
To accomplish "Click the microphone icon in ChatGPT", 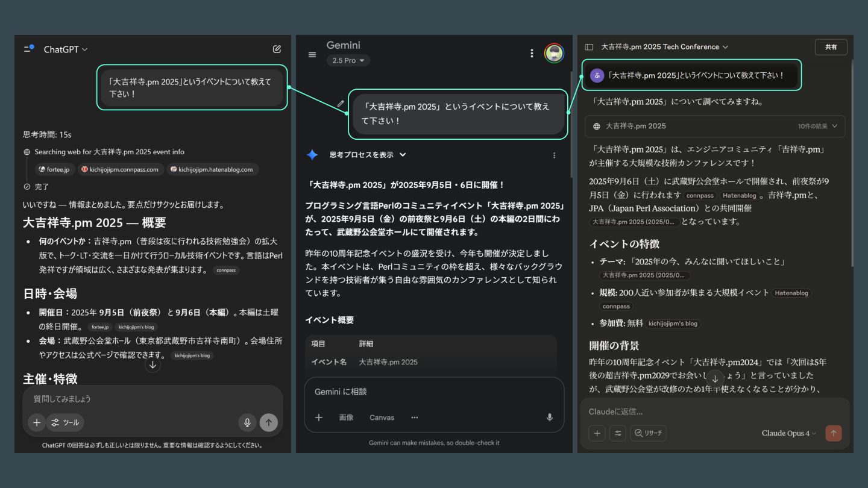I will pyautogui.click(x=247, y=422).
